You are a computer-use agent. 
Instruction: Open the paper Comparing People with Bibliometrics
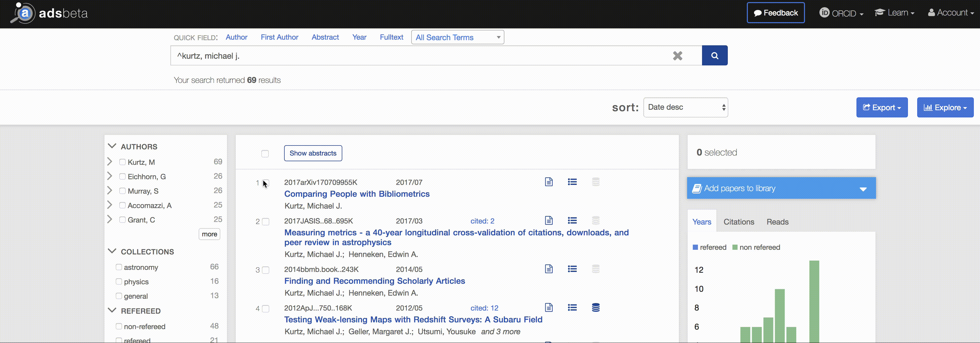[x=357, y=194]
